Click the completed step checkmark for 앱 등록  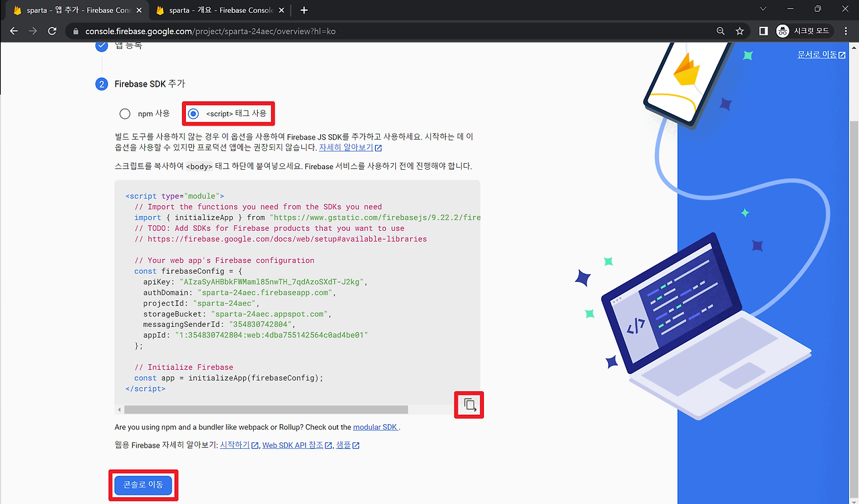pos(101,46)
